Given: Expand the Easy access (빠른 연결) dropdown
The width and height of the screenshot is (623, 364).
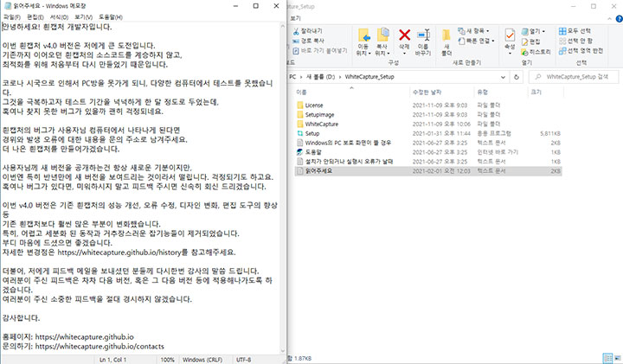Looking at the screenshot, I should [476, 41].
